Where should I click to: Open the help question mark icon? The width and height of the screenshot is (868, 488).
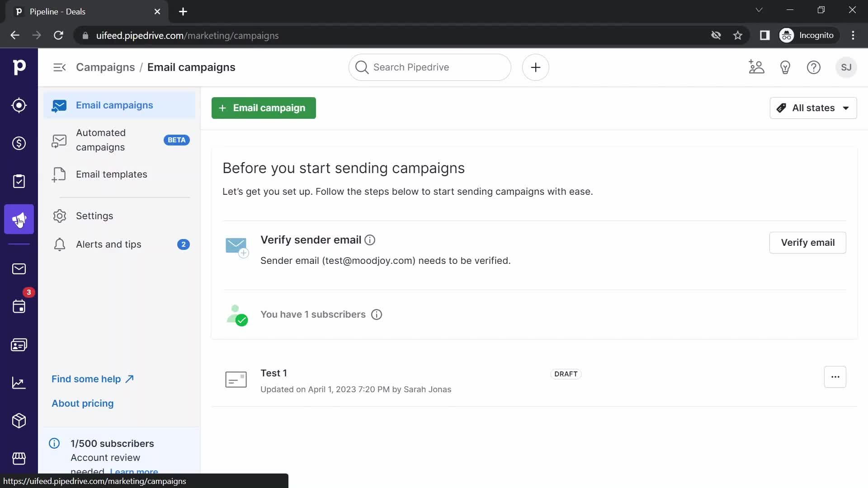click(x=814, y=67)
